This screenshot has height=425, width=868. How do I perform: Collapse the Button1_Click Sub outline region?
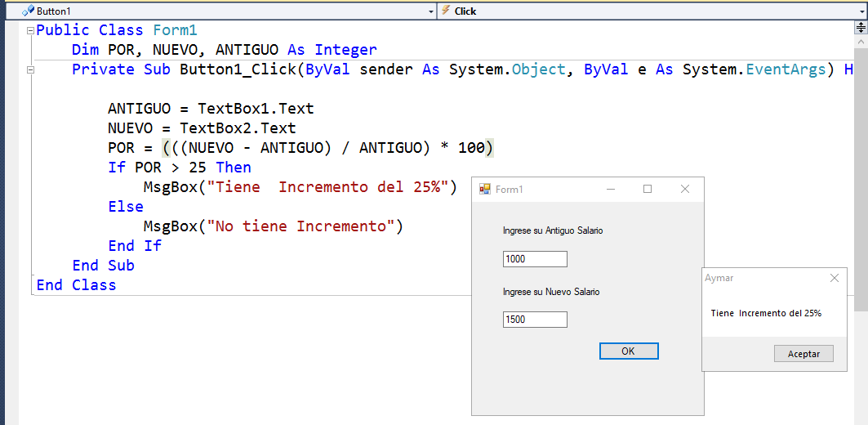(x=31, y=69)
